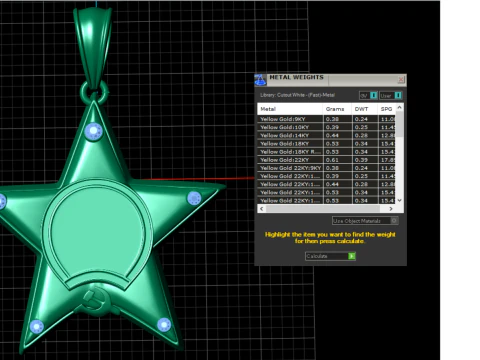Click the vertical scrollbar thumb of metal list
This screenshot has height=360, width=480.
click(400, 124)
